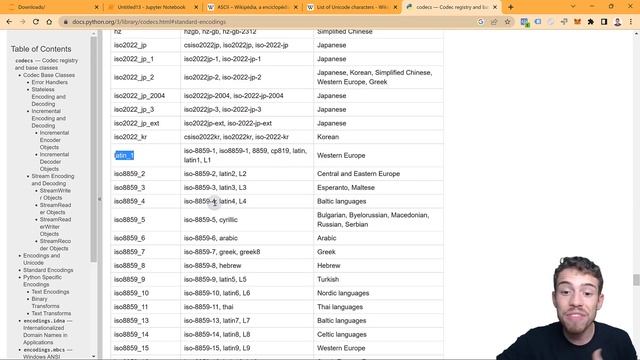
Task: Open the browser home page
Action: 49,22
